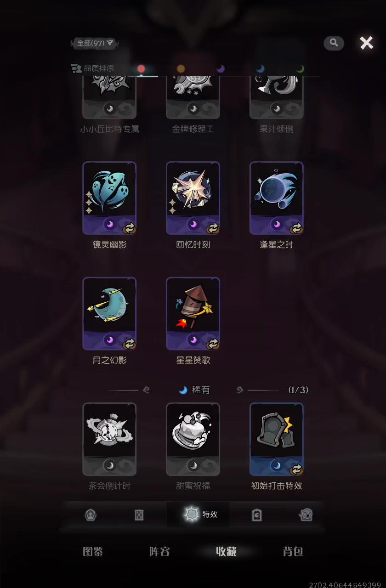
Task: Select the 甜蜜祝福 cake effect card
Action: click(x=193, y=439)
